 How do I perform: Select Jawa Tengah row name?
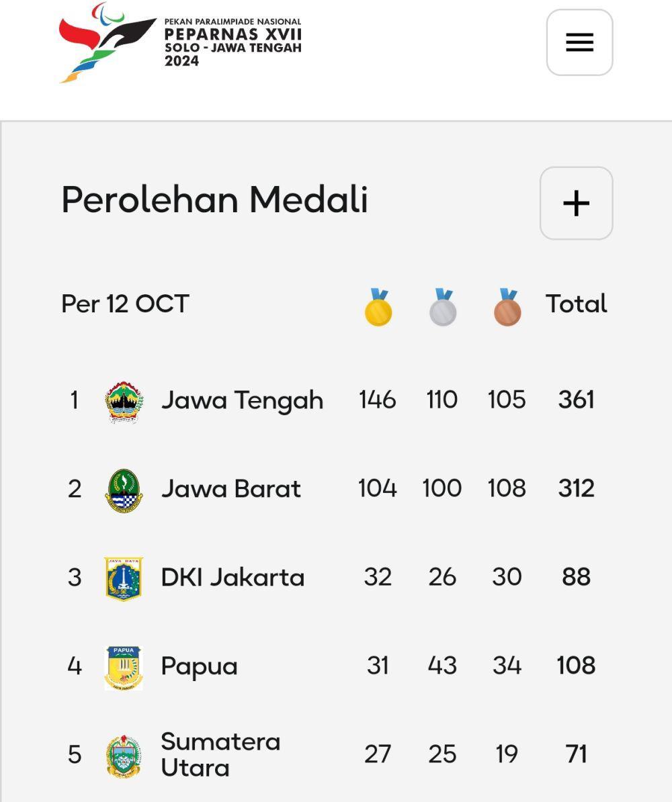click(242, 401)
